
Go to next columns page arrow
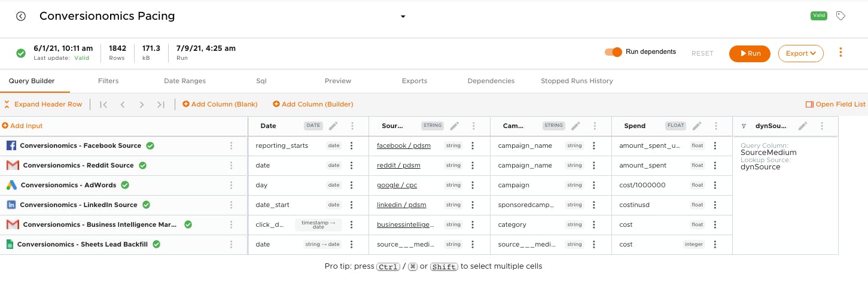tap(142, 104)
